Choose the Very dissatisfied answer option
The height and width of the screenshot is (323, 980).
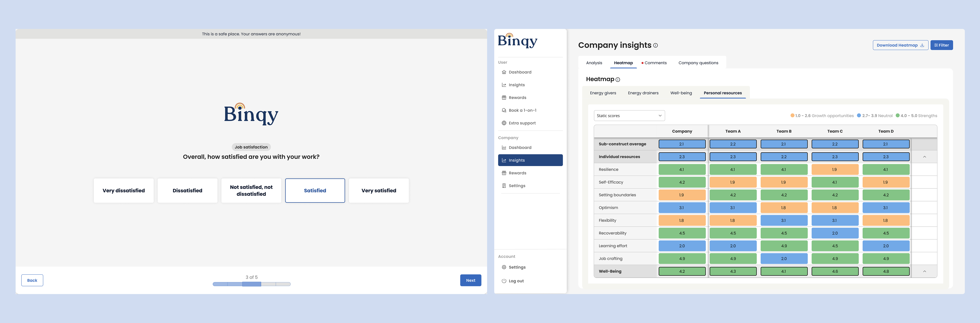[123, 190]
